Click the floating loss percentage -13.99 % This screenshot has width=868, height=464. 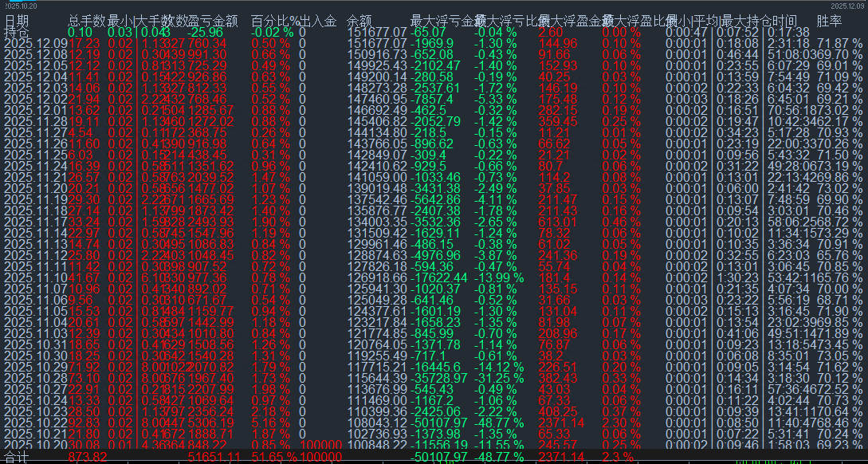[x=499, y=277]
